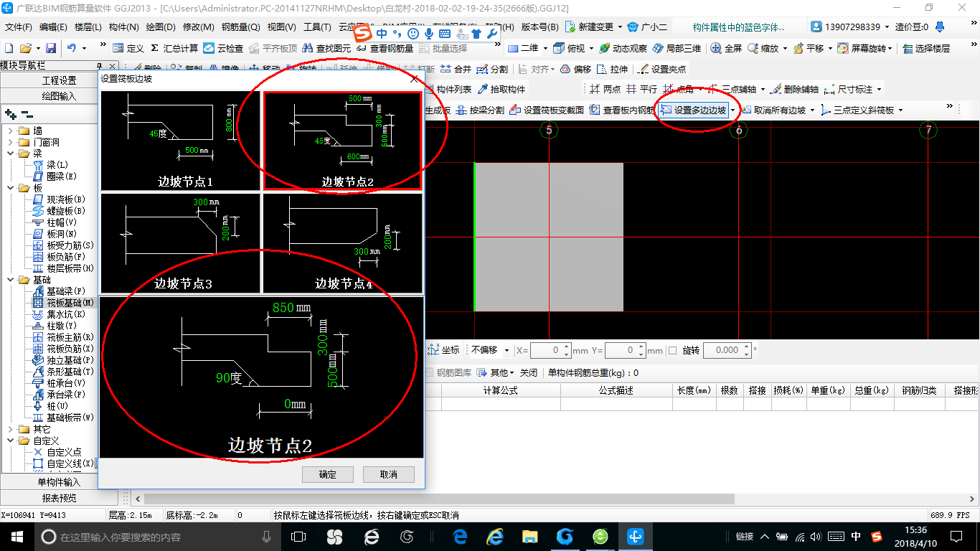Click 关闭 in rebar panel toolbar

click(529, 373)
